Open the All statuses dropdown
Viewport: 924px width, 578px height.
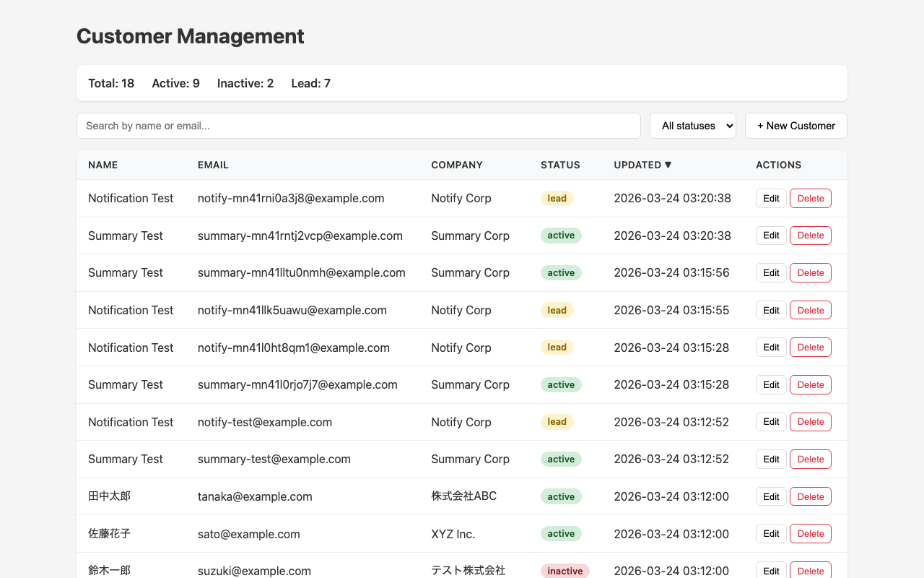pos(692,126)
